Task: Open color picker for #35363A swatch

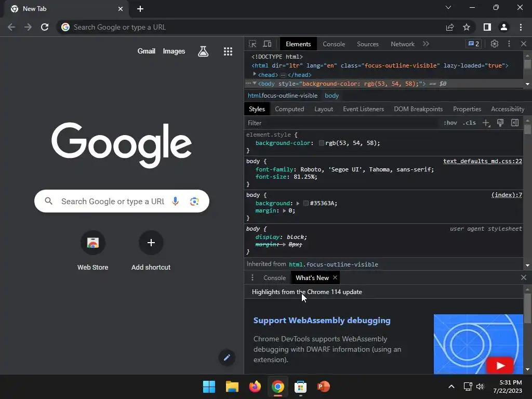Action: click(305, 203)
